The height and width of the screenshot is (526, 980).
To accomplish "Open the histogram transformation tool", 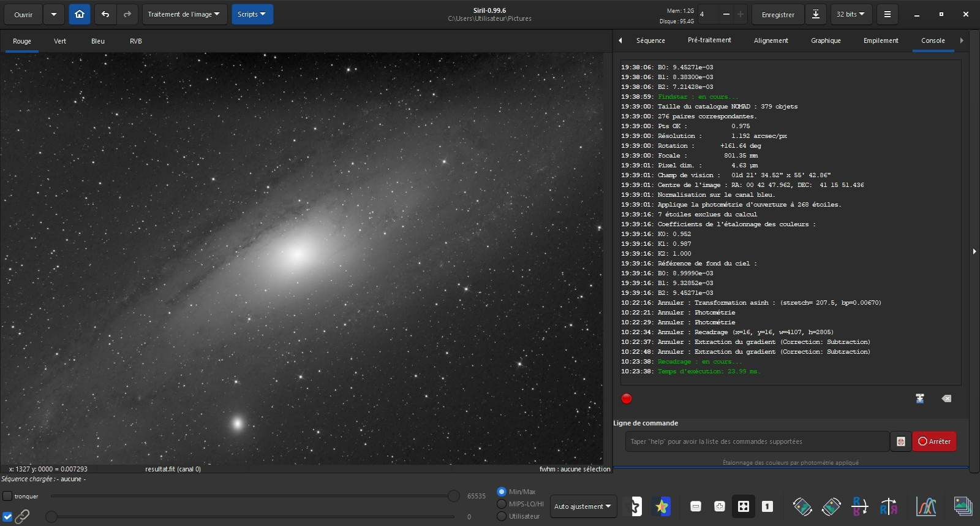I will 926,506.
